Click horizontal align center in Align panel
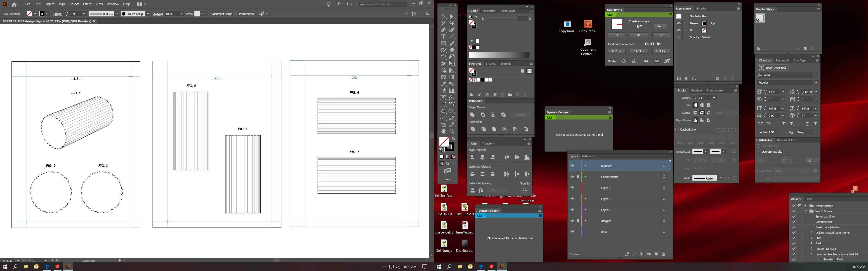Viewport: 868px width, 271px height. pyautogui.click(x=483, y=157)
